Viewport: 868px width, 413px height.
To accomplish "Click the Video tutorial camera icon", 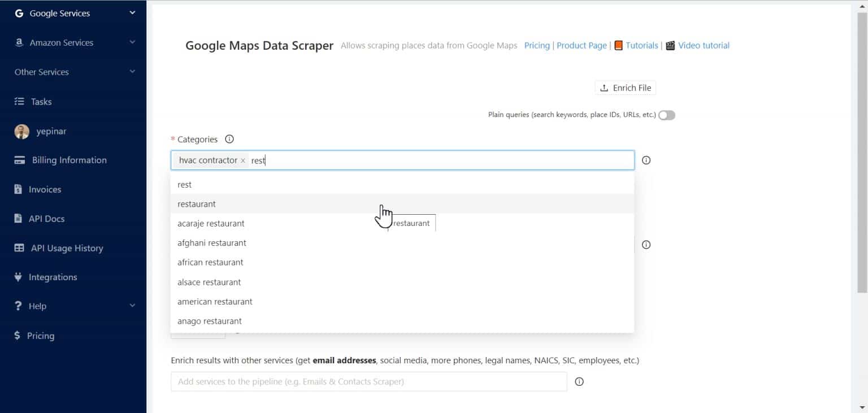I will pyautogui.click(x=670, y=45).
